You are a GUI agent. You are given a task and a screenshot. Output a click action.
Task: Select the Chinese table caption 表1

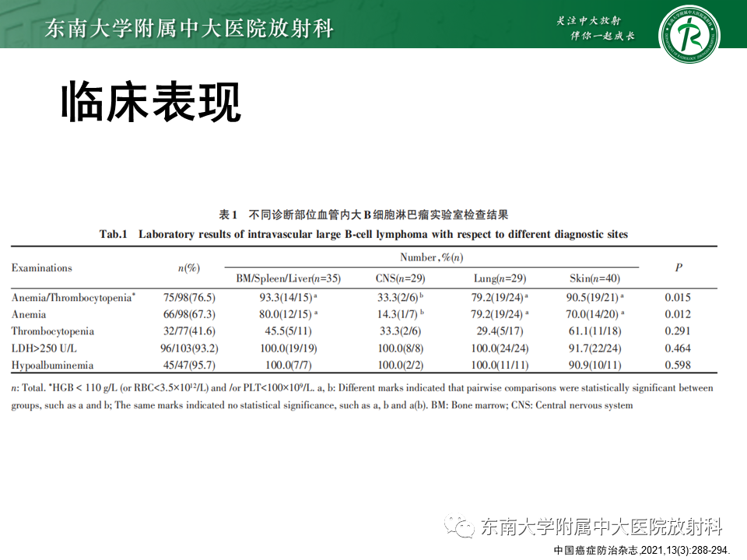point(363,215)
